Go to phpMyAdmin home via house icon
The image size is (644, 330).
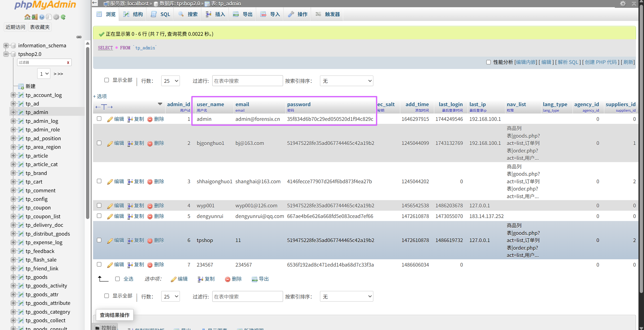[x=27, y=17]
